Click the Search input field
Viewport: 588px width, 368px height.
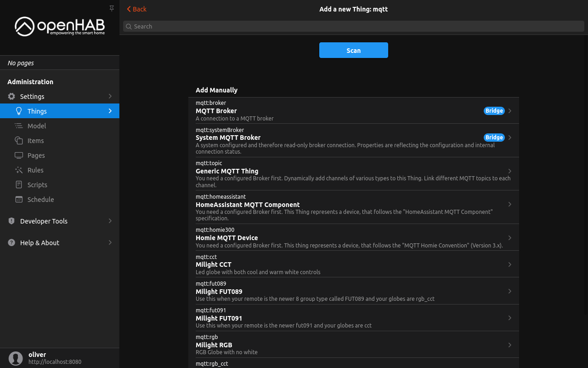(x=354, y=27)
